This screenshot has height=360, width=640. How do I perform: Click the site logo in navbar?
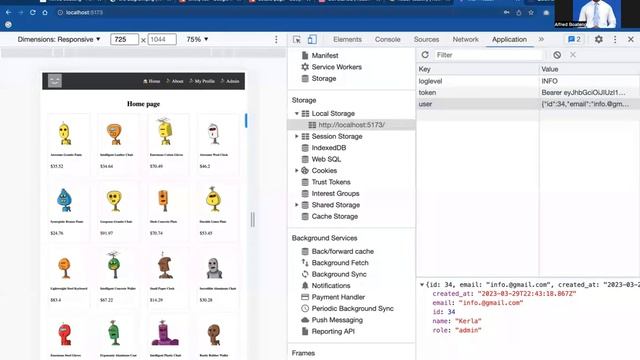55,81
